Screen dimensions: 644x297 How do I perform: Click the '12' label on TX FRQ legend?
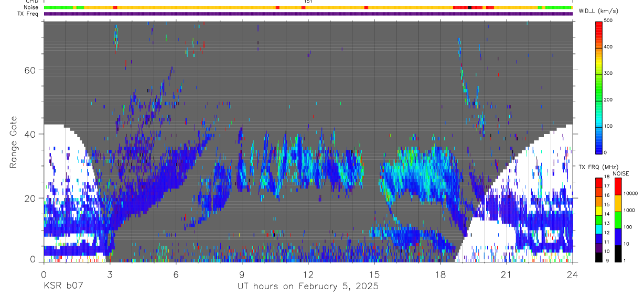click(x=607, y=233)
